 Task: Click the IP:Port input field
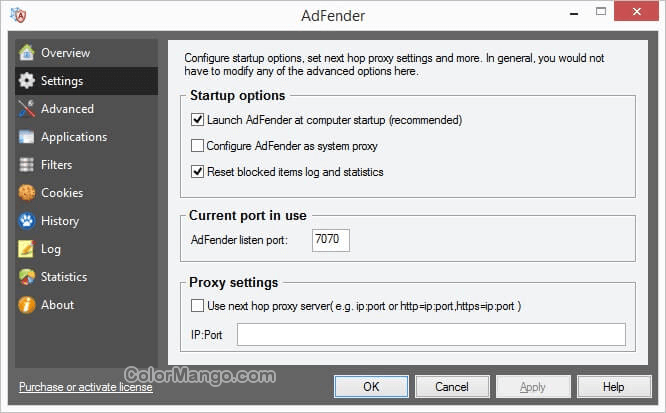(x=431, y=334)
